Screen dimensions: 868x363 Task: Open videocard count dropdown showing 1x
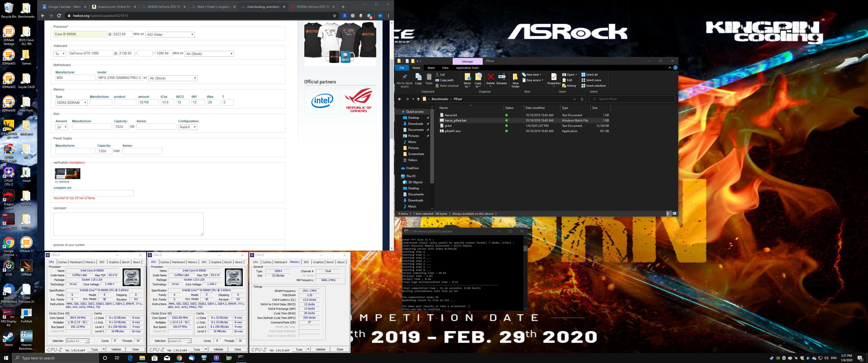coord(60,53)
